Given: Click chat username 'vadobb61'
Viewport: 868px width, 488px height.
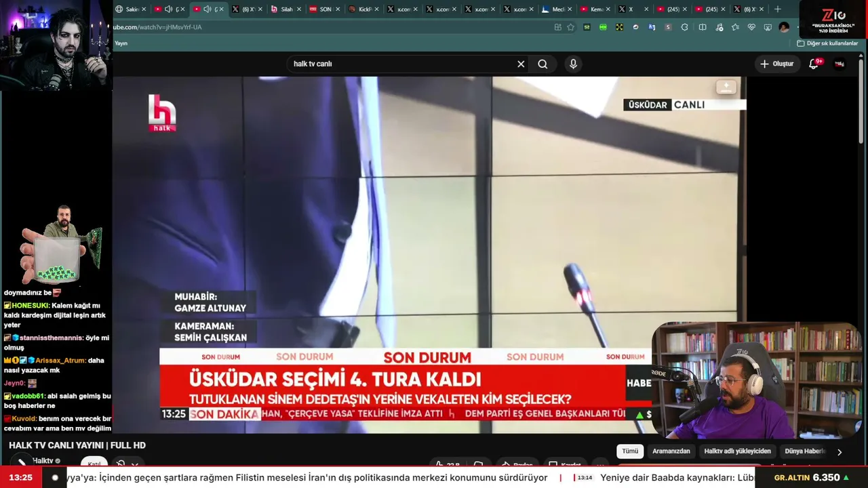Looking at the screenshot, I should coord(28,396).
